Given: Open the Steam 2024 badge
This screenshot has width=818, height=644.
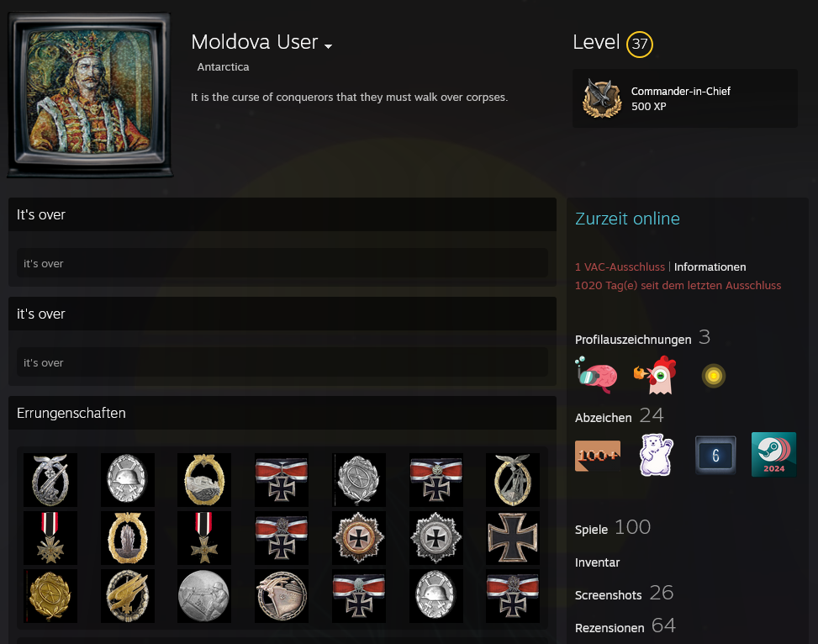Looking at the screenshot, I should tap(773, 455).
